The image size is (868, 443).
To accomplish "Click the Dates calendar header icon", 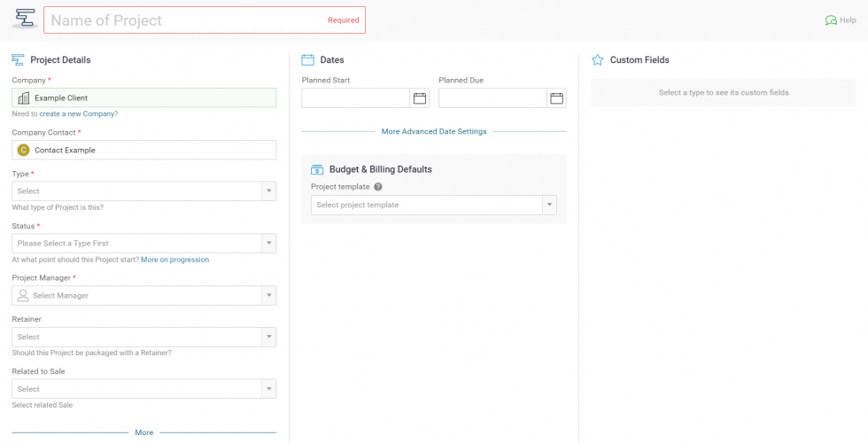I will (308, 60).
